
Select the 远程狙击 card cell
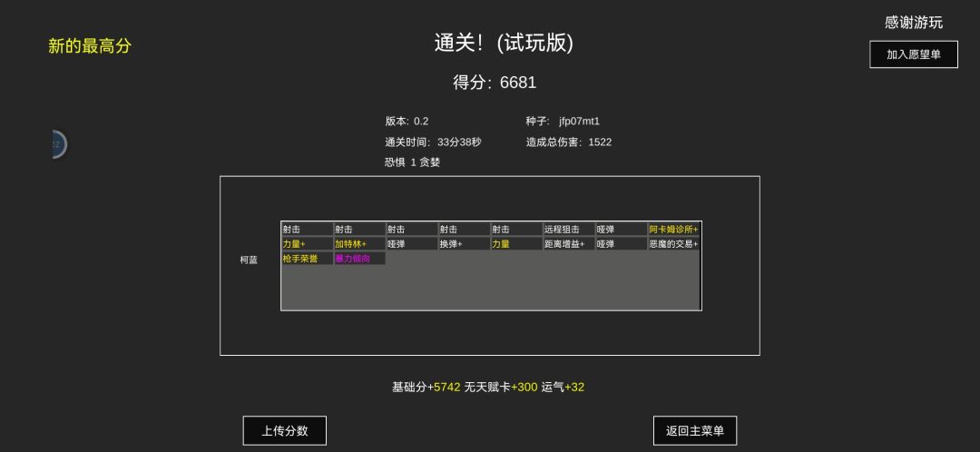pos(569,230)
